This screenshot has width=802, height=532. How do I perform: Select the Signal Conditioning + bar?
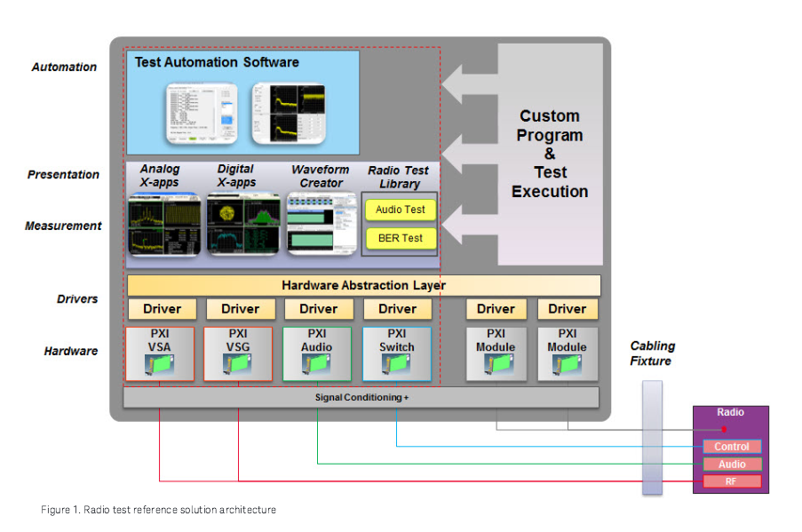click(361, 397)
